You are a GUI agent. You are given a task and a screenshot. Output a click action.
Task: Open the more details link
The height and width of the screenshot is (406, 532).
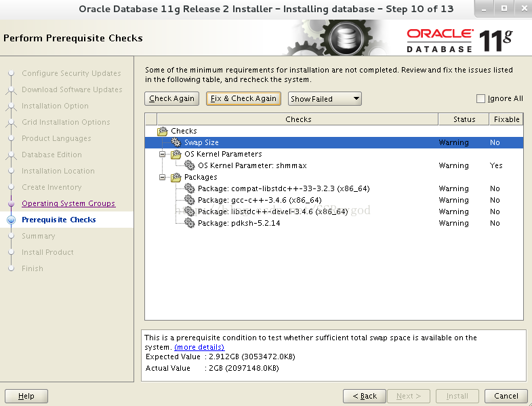point(199,347)
